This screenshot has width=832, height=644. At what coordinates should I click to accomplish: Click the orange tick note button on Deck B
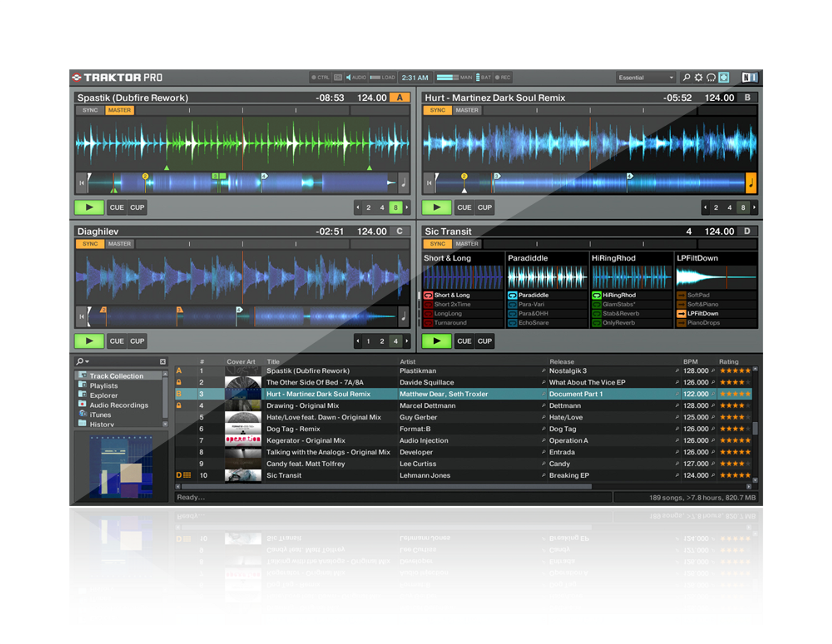[x=751, y=183]
